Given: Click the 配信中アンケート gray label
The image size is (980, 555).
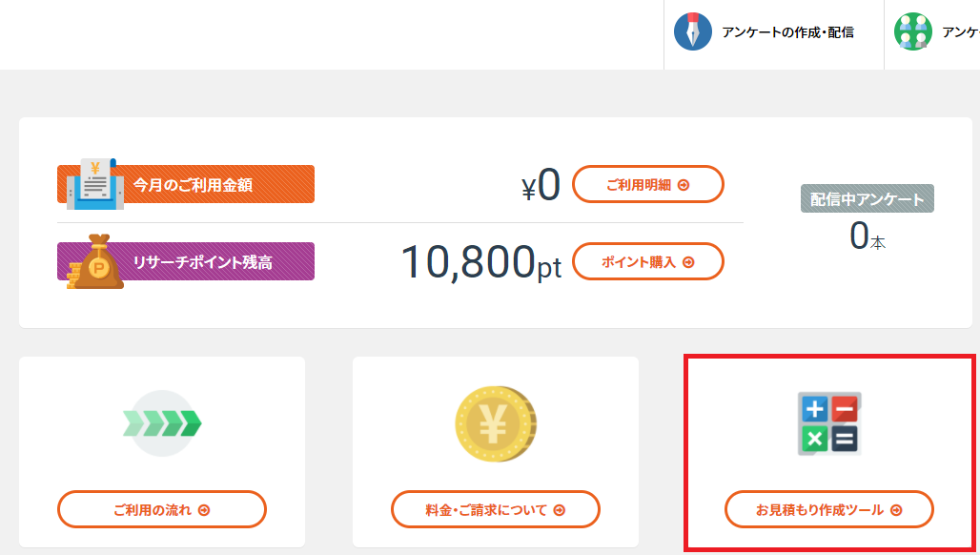Looking at the screenshot, I should [x=868, y=198].
